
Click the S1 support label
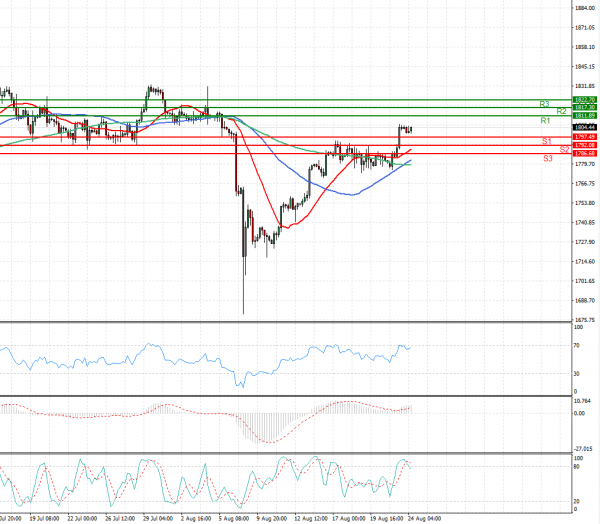546,142
